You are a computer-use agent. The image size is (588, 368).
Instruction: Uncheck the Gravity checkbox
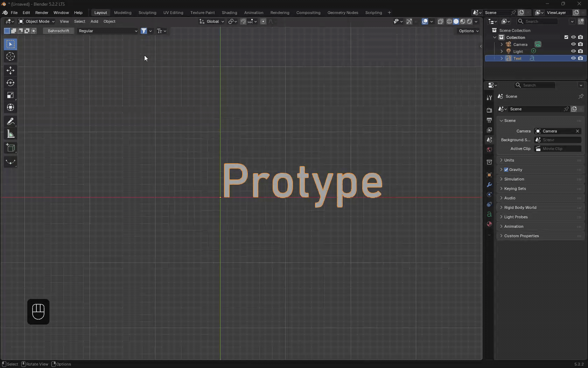click(x=506, y=170)
